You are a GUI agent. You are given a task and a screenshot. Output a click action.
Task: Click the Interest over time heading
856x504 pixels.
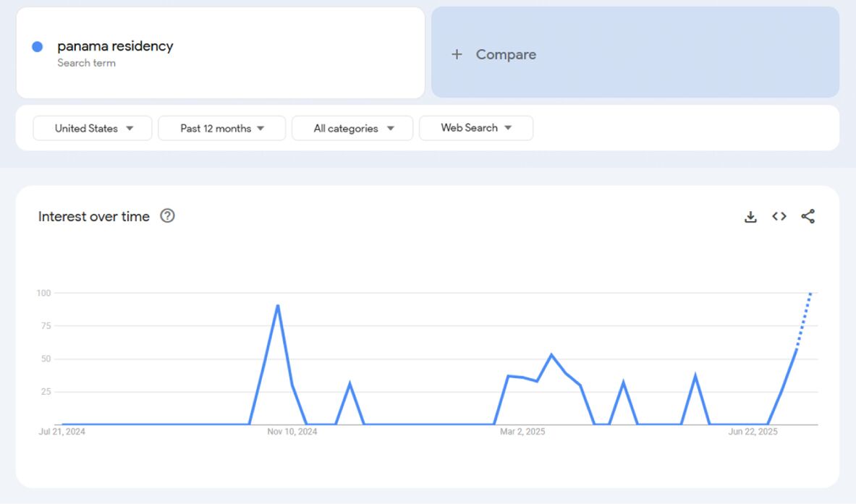[93, 215]
